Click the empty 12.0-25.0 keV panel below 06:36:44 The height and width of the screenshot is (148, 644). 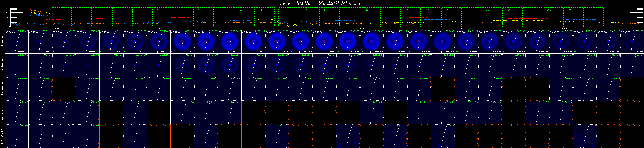pyautogui.click(x=64, y=89)
